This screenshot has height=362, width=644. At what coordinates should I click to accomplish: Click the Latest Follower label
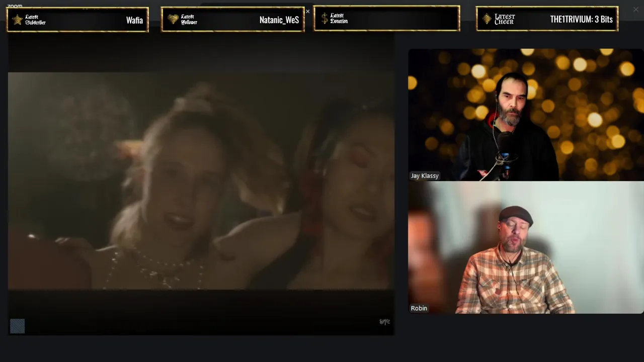click(189, 20)
